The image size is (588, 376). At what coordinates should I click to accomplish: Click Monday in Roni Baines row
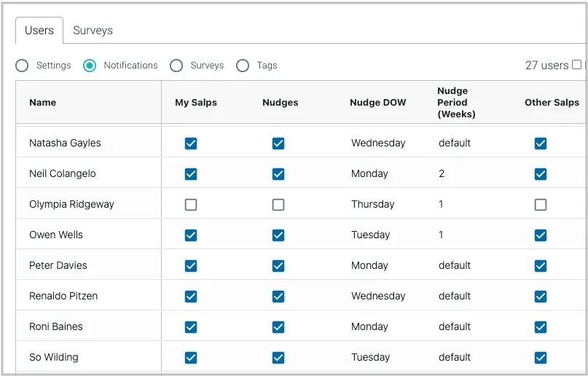[x=369, y=327]
